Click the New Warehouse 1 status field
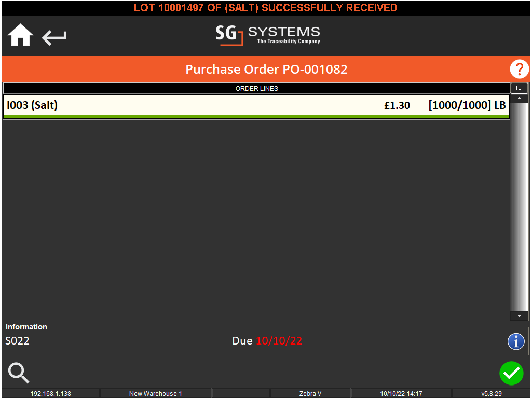 click(155, 394)
